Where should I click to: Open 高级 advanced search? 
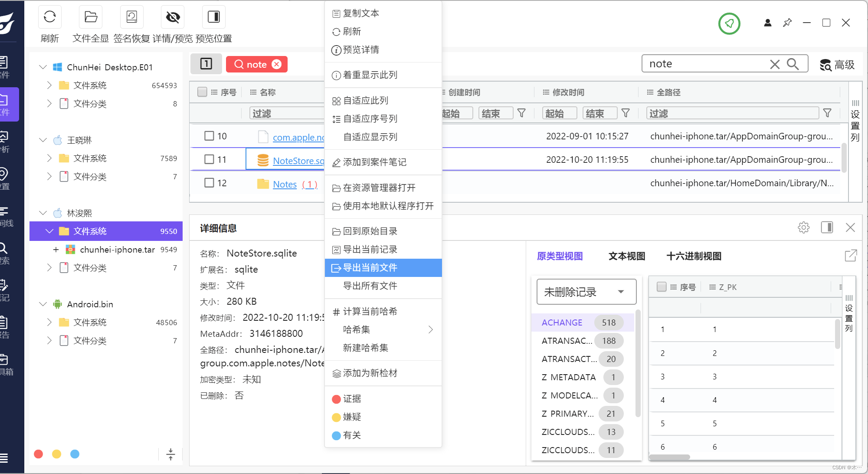coord(837,65)
